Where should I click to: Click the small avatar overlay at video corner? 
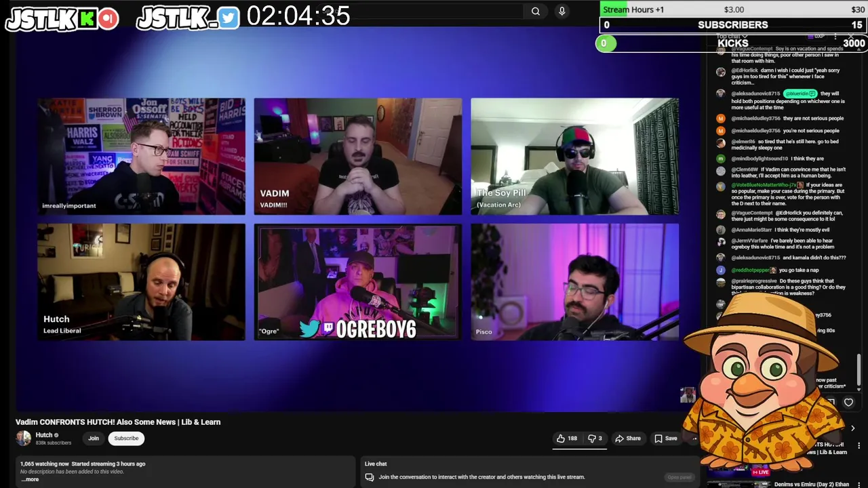688,395
